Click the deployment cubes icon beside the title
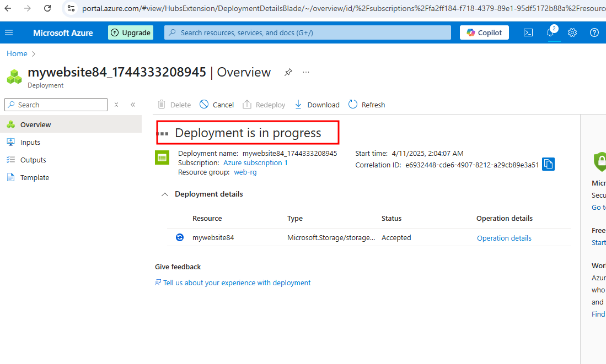The image size is (606, 364). (x=15, y=77)
